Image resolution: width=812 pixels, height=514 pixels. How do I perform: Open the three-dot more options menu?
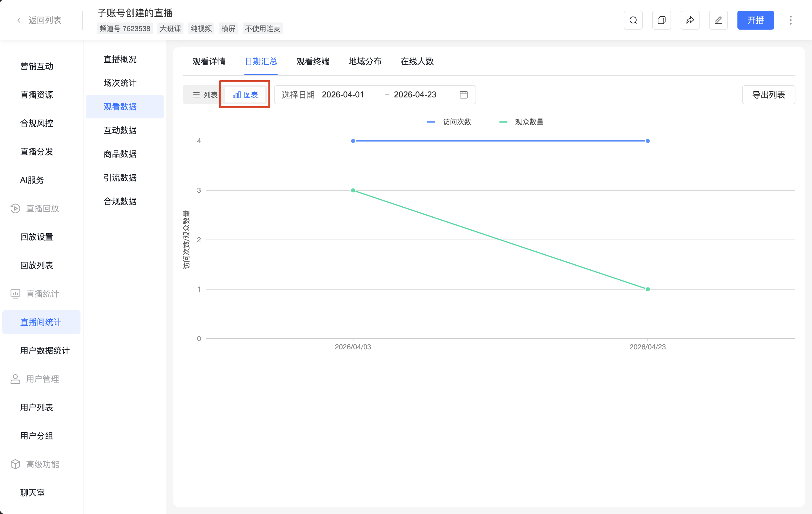[790, 20]
